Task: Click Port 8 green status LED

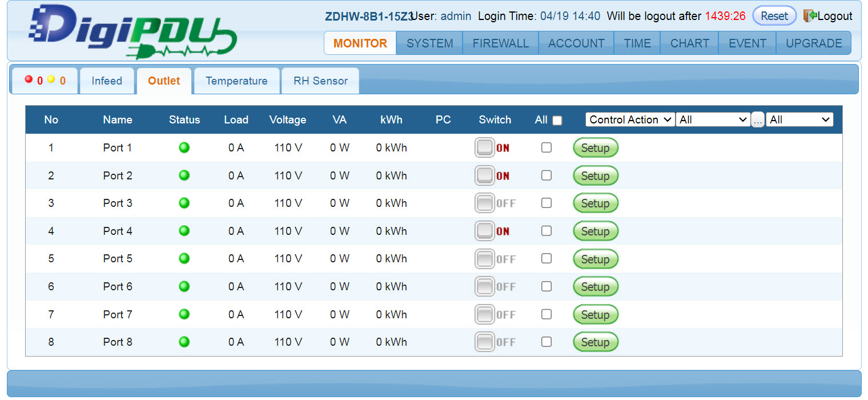Action: (x=184, y=342)
